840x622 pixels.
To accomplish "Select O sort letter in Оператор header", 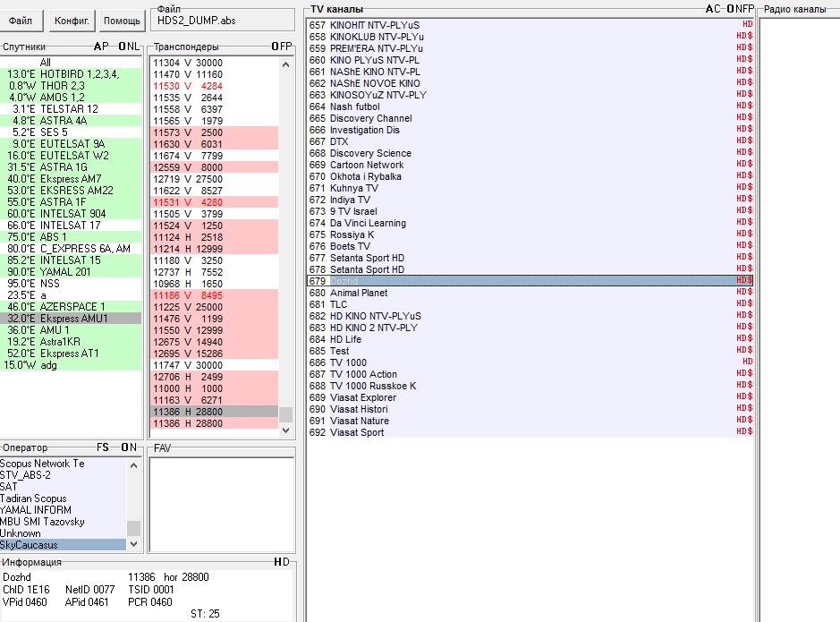I will click(x=125, y=447).
